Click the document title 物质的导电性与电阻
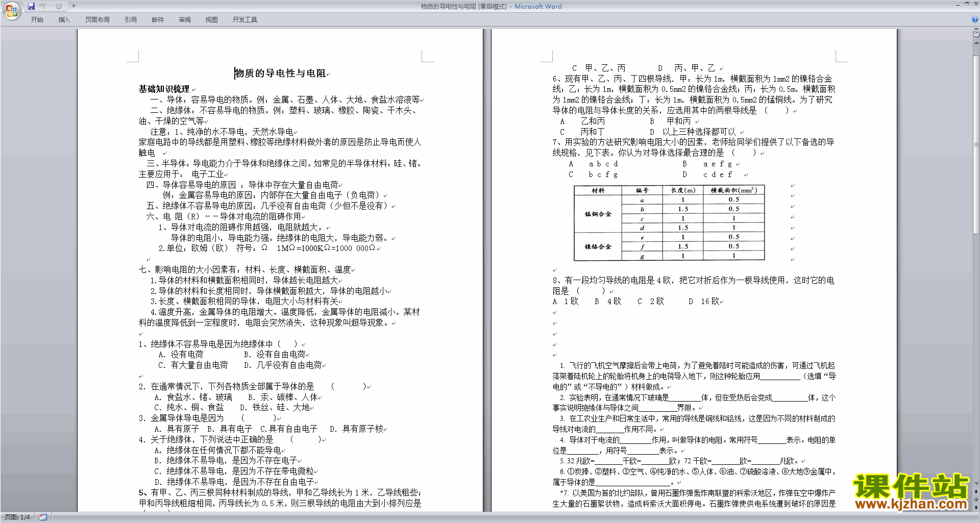The image size is (980, 523). (x=280, y=73)
